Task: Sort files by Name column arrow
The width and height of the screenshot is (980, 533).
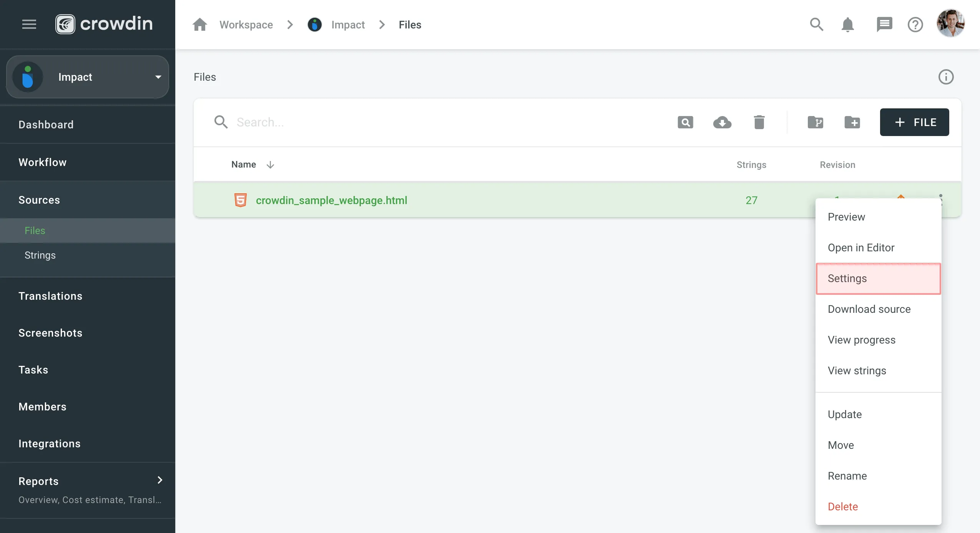Action: [x=270, y=165]
